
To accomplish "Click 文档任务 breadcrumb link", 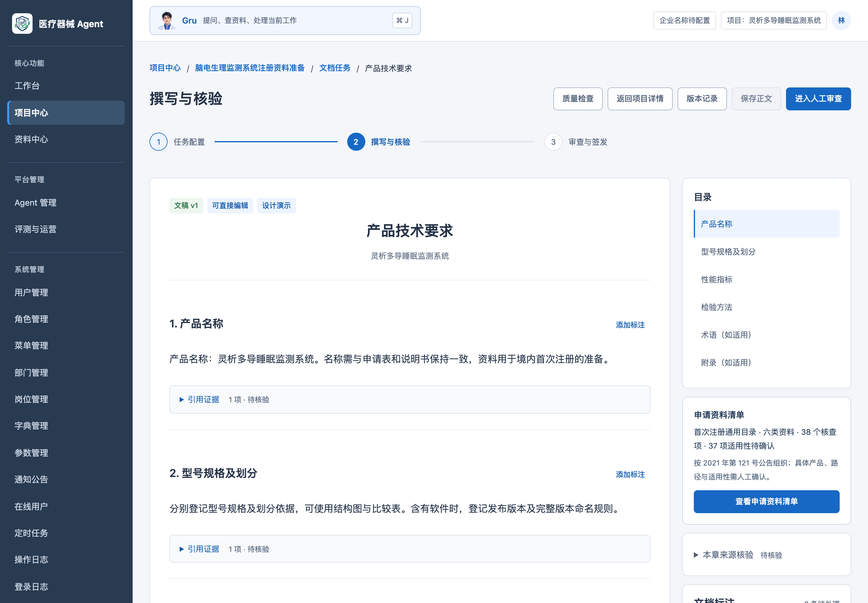I will [335, 68].
